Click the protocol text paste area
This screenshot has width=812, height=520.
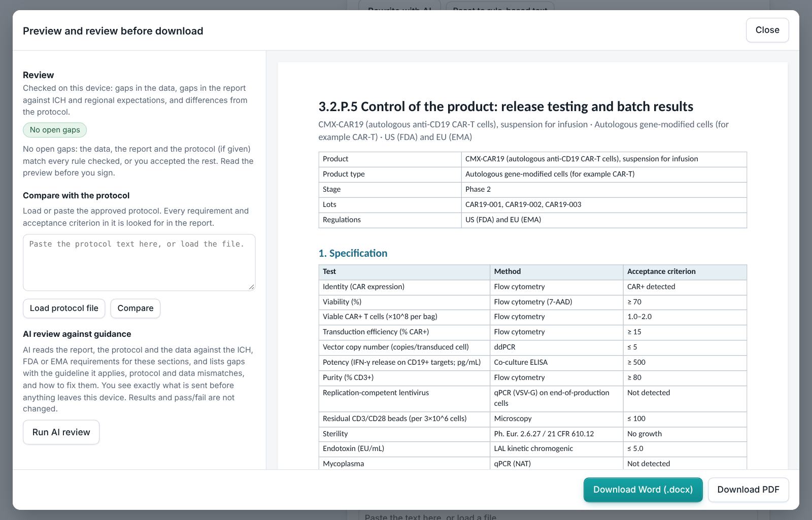pyautogui.click(x=139, y=262)
